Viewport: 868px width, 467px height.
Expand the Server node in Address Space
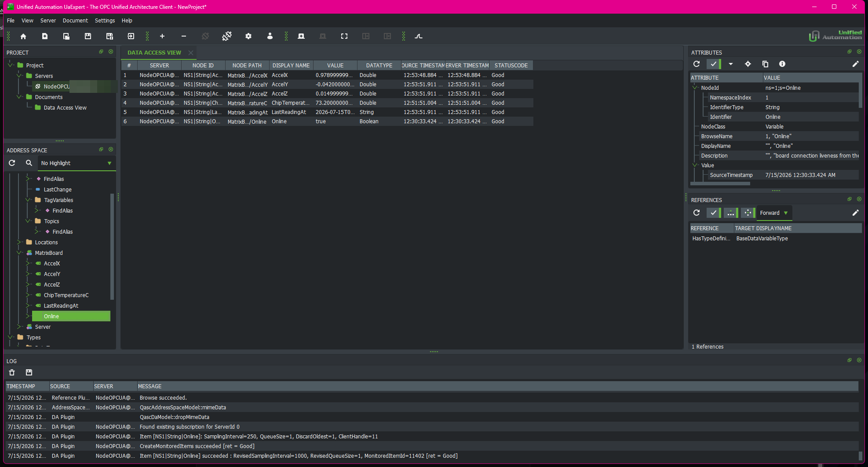[x=19, y=327]
